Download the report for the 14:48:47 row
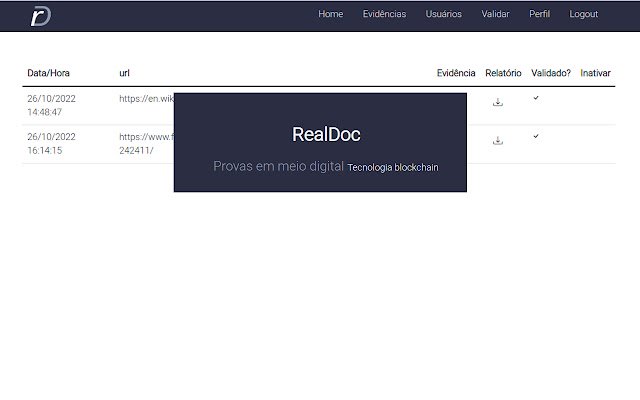This screenshot has height=400, width=640. (x=498, y=102)
